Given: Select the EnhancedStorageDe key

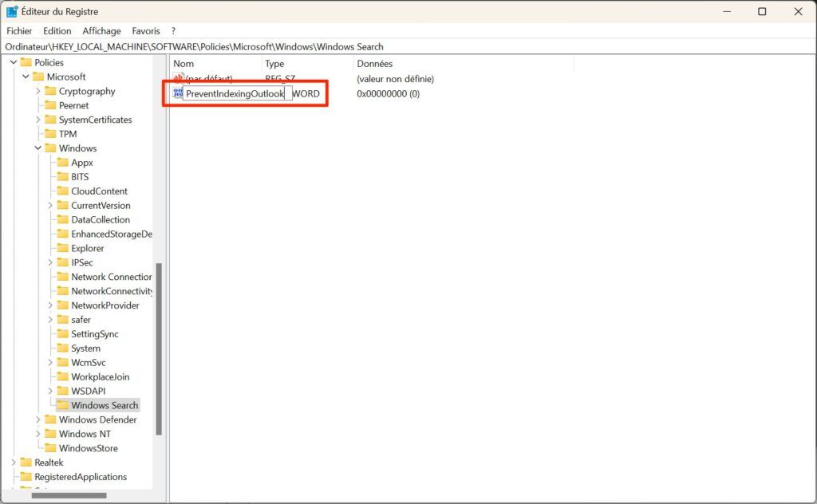Looking at the screenshot, I should click(112, 234).
